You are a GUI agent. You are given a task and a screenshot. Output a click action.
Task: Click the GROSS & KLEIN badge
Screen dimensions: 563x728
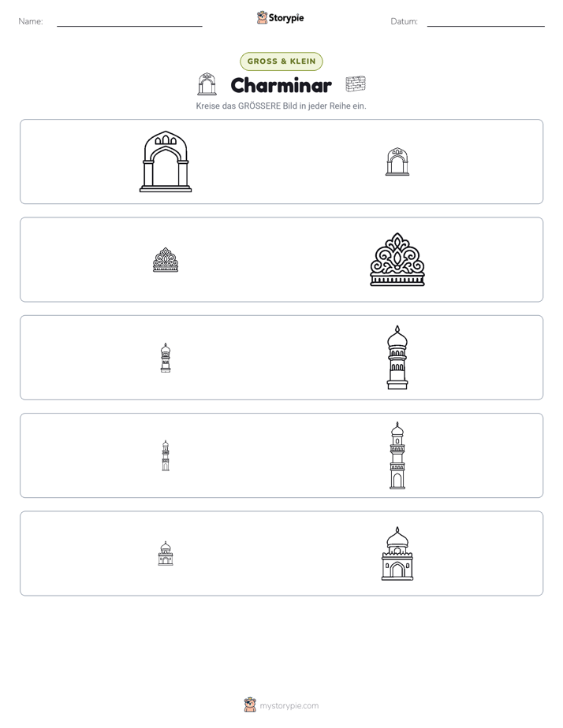coord(281,61)
